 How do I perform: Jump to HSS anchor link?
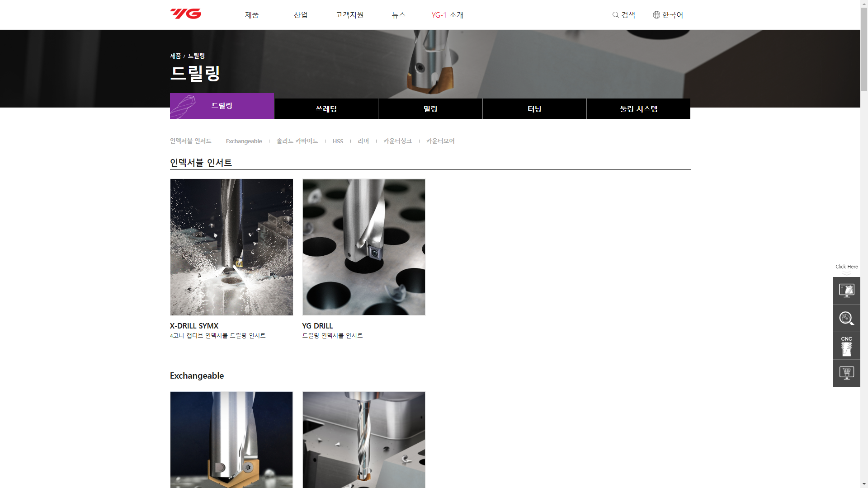338,141
